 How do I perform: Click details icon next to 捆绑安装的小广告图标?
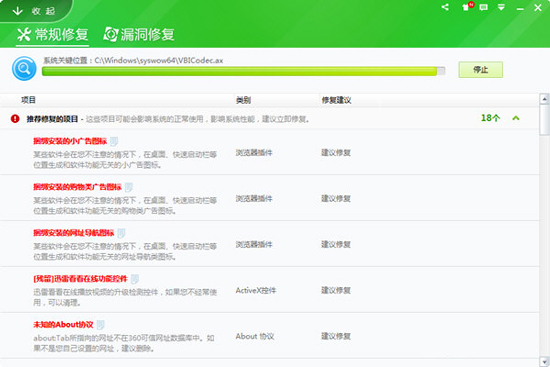coord(114,141)
